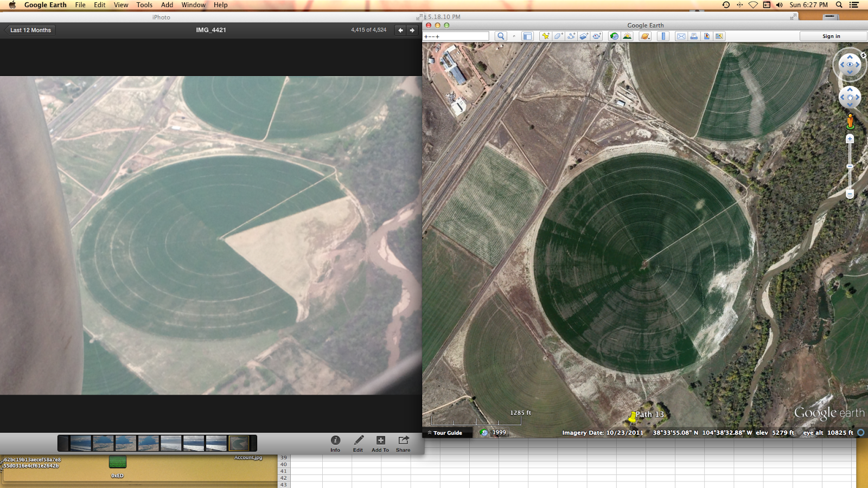Open Notification Center list icon
Image resolution: width=868 pixels, height=488 pixels.
(x=854, y=5)
